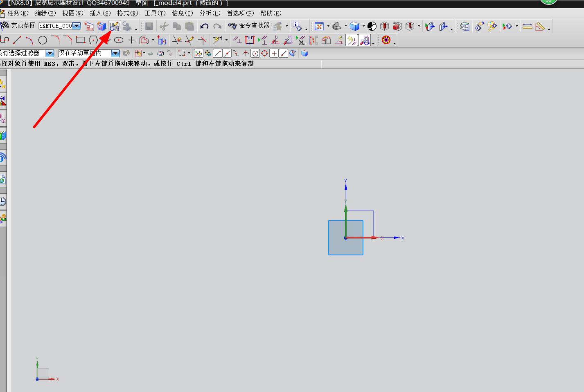
Task: Select the Rectangle sketch tool
Action: coord(81,40)
